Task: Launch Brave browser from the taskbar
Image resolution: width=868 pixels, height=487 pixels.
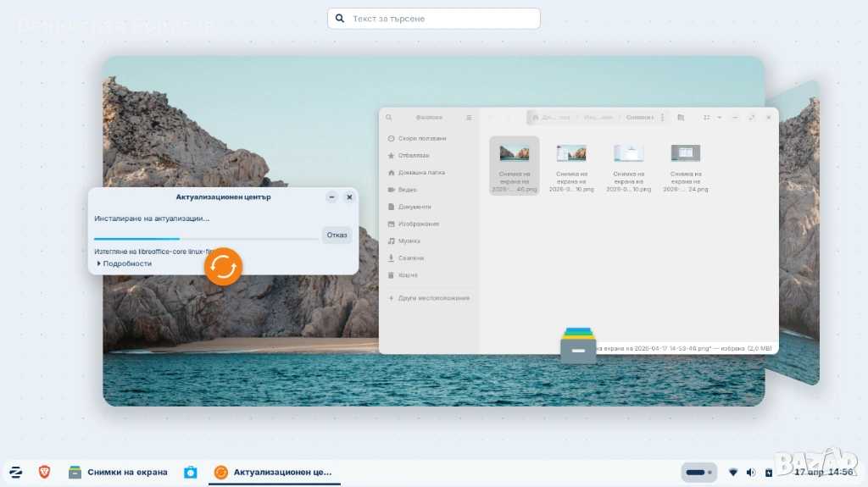Action: tap(44, 472)
